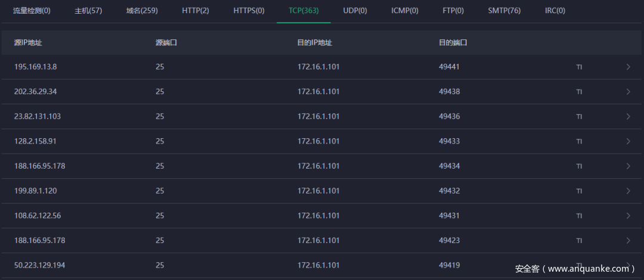The image size is (644, 280).
Task: Click TI icon in the 108.62.122.56 row
Action: pyautogui.click(x=579, y=216)
